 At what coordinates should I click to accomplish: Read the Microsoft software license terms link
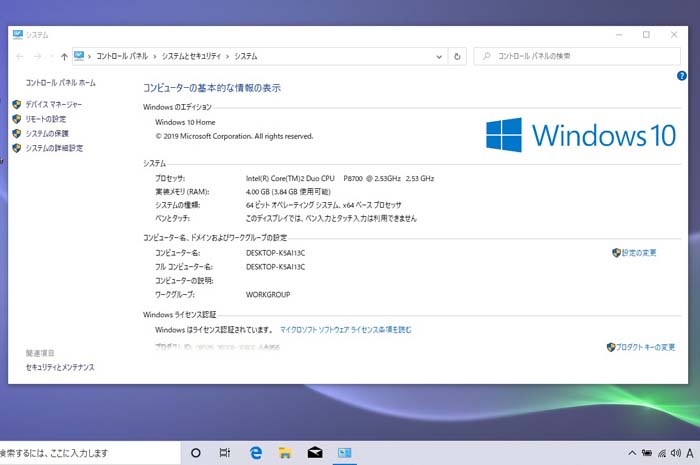coord(346,330)
